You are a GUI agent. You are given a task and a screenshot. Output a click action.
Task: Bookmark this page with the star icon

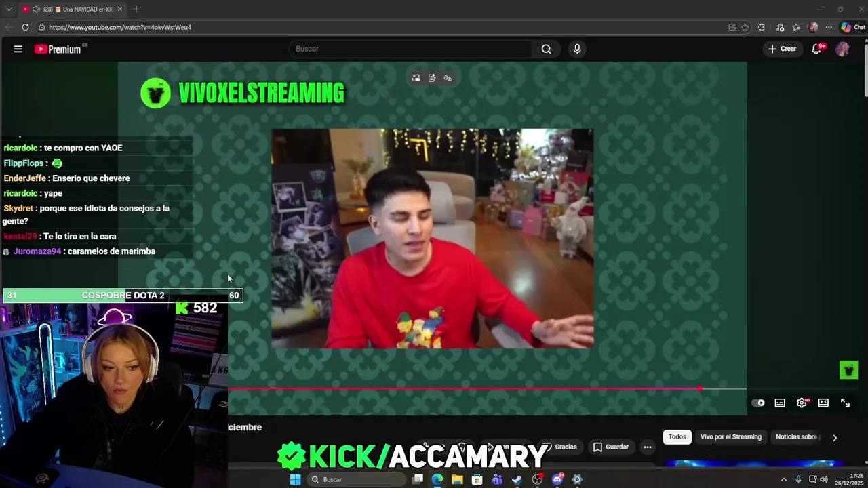click(x=745, y=27)
